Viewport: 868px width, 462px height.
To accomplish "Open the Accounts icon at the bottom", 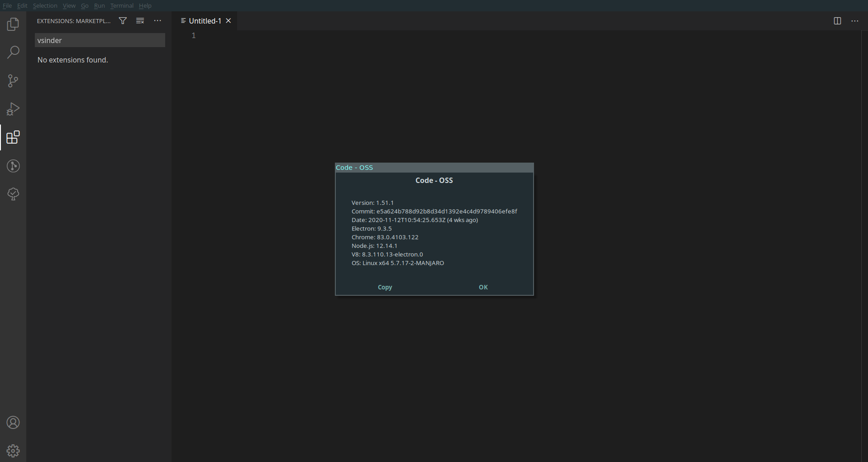I will pos(13,422).
